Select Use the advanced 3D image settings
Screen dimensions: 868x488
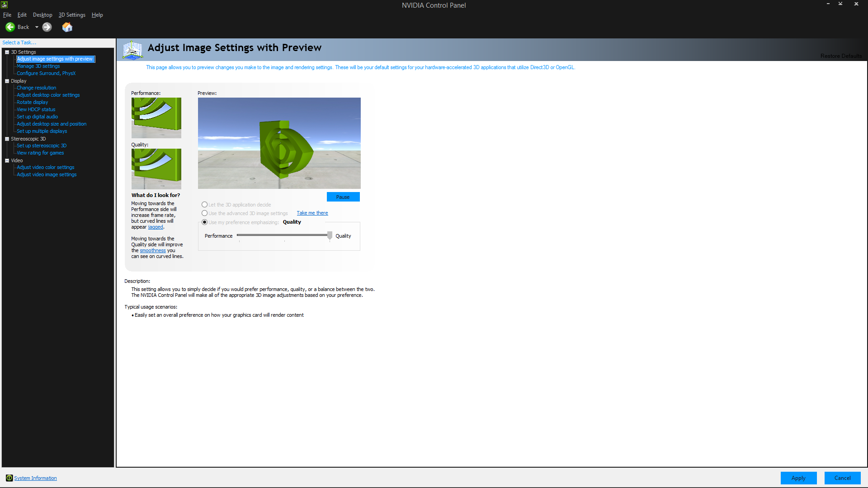click(205, 213)
